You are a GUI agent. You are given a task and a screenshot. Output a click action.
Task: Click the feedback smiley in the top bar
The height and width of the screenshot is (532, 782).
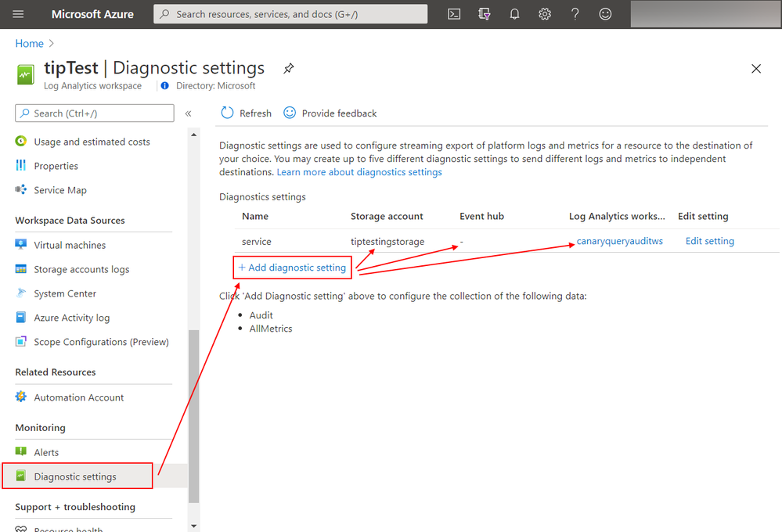(605, 14)
